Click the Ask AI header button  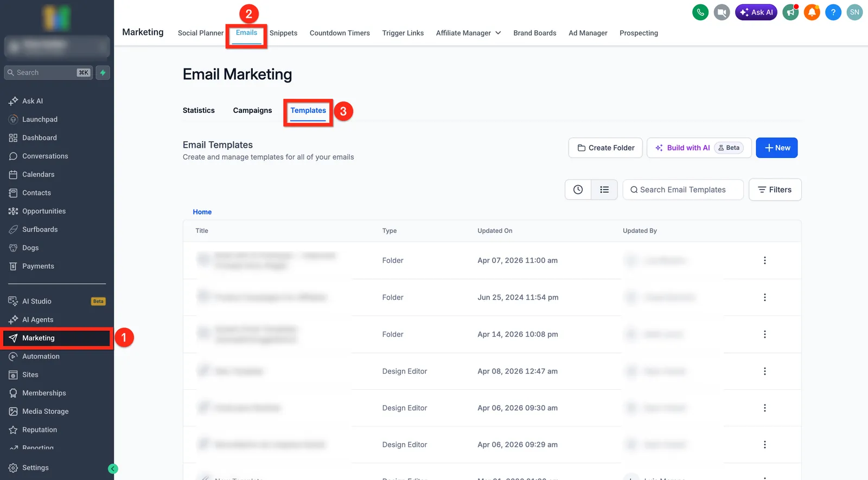pyautogui.click(x=756, y=12)
